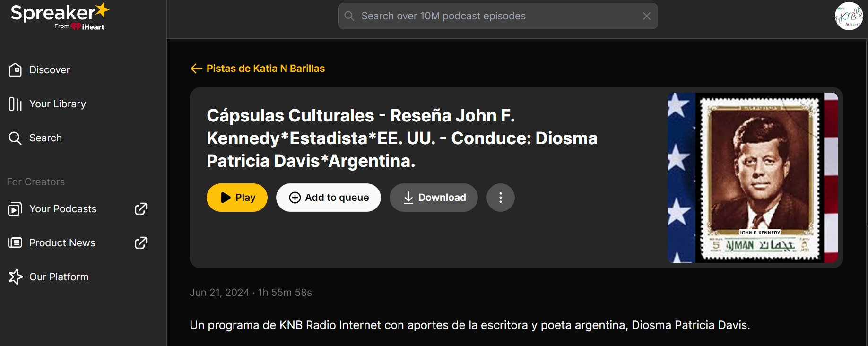Click the date Jun 21, 2024 text
This screenshot has width=868, height=346.
219,293
